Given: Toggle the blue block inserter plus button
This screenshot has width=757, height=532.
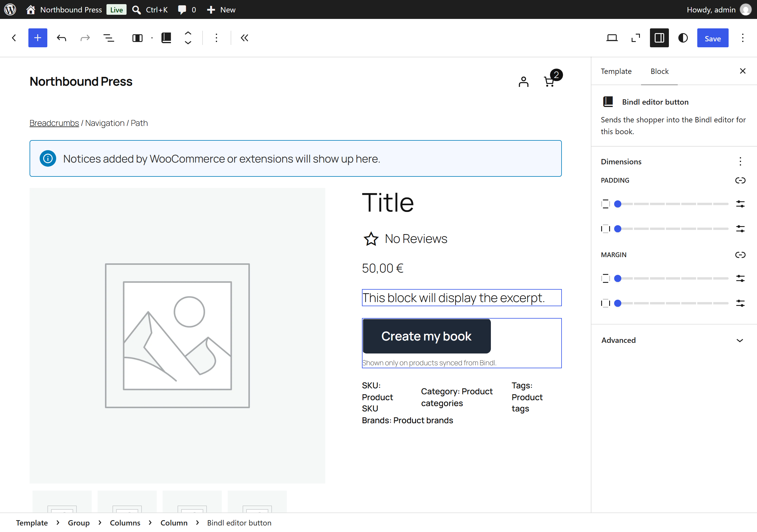Looking at the screenshot, I should pos(38,38).
